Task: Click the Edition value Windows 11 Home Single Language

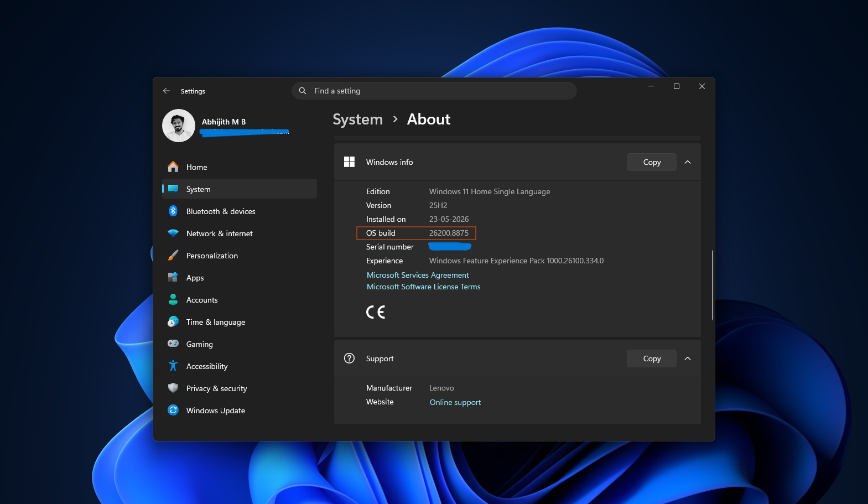Action: point(490,191)
